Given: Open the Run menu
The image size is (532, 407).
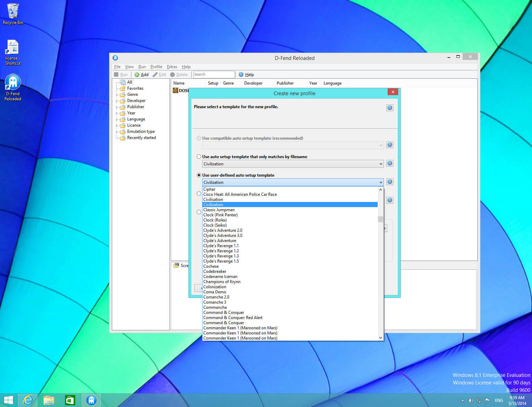Looking at the screenshot, I should click(142, 67).
